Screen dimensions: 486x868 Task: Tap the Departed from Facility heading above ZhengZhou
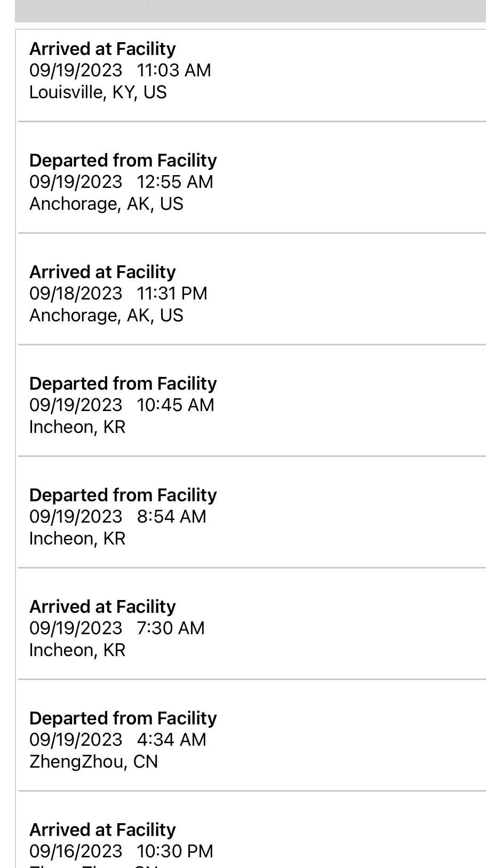[x=123, y=719]
